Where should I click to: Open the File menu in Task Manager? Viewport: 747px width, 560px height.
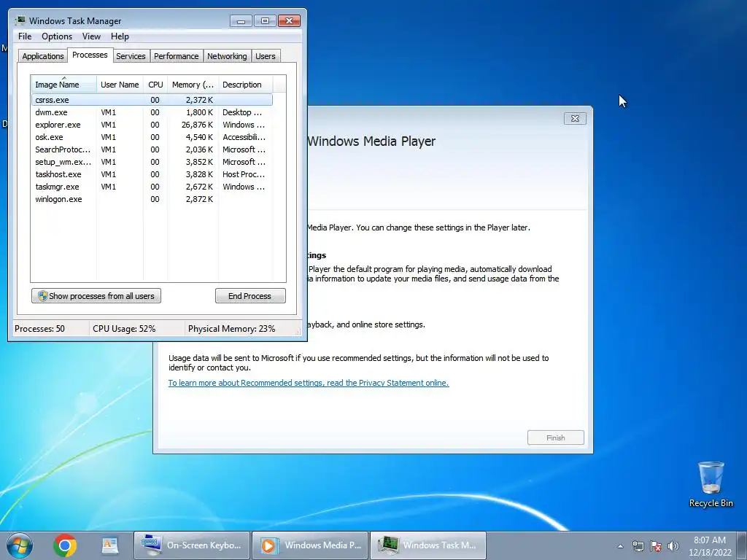[25, 36]
